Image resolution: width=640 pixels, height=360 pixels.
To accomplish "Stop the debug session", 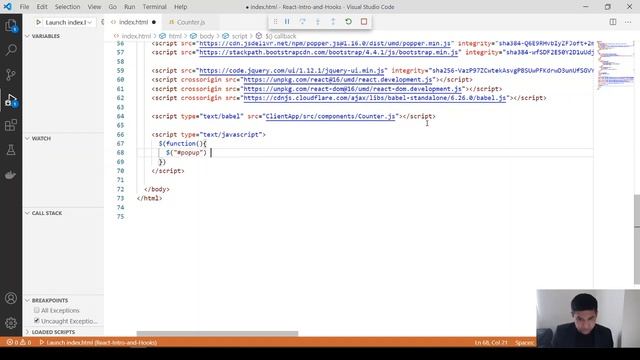I will pyautogui.click(x=364, y=22).
